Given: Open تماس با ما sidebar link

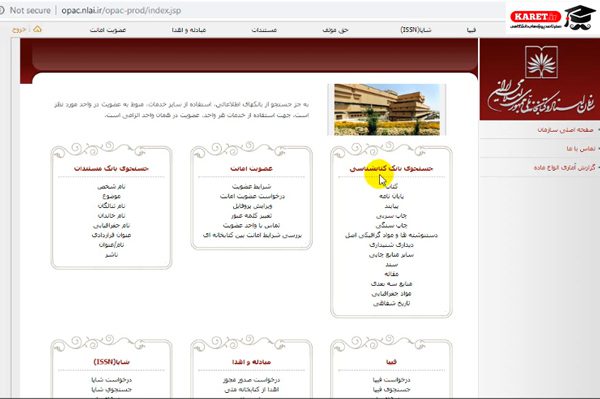Looking at the screenshot, I should tap(581, 148).
